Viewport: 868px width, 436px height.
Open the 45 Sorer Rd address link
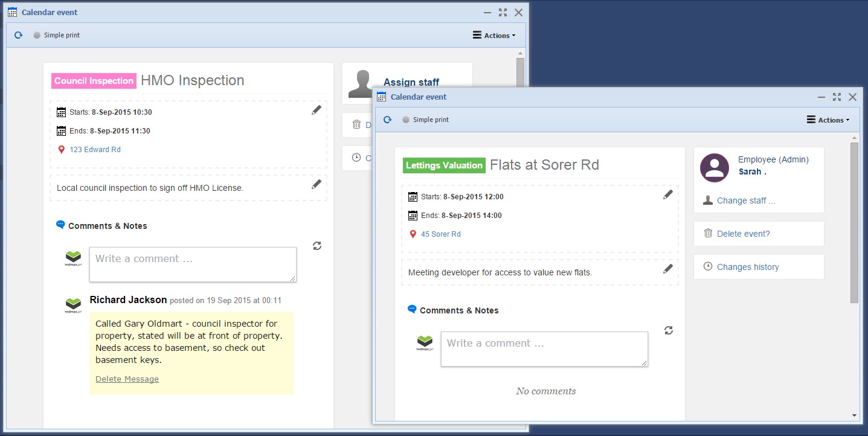coord(440,234)
